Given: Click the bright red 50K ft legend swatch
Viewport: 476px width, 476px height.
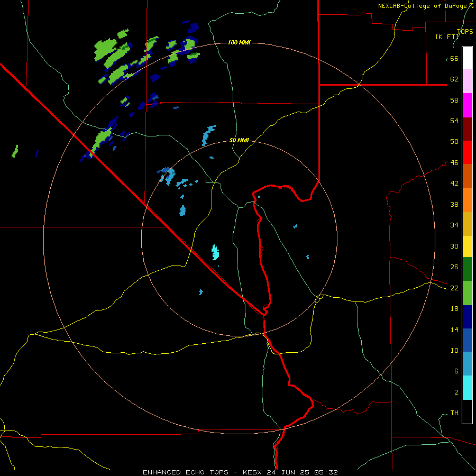Looking at the screenshot, I should (x=467, y=152).
